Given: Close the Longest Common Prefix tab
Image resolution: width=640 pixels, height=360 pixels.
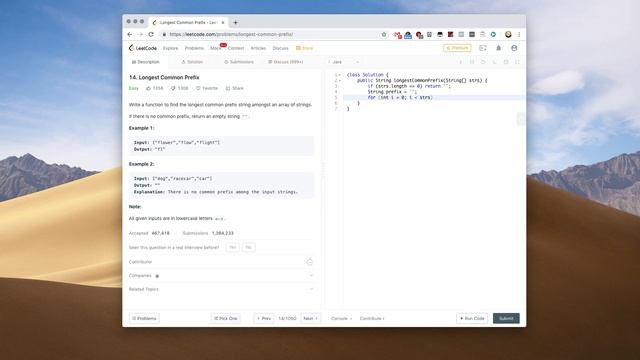Looking at the screenshot, I should [x=223, y=23].
